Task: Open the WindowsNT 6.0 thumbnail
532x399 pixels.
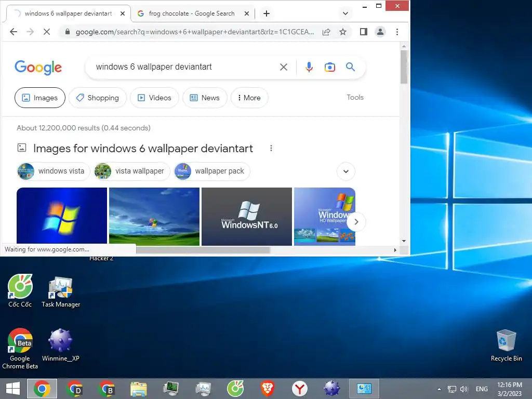Action: click(x=247, y=217)
